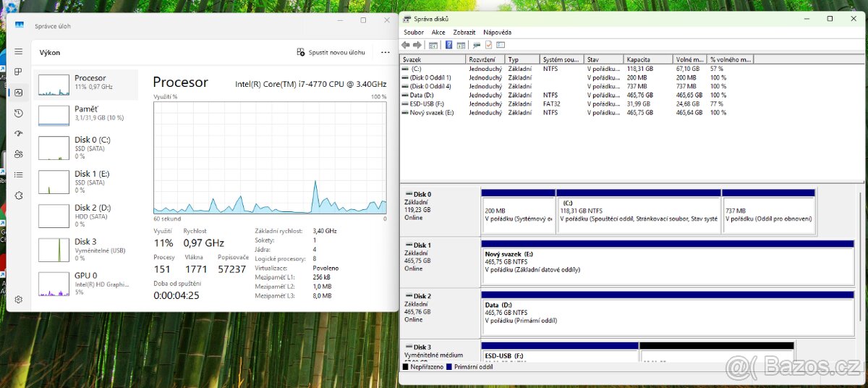Select Data (D:) 465,76 GB partition block
This screenshot has width=868, height=388.
tap(667, 313)
